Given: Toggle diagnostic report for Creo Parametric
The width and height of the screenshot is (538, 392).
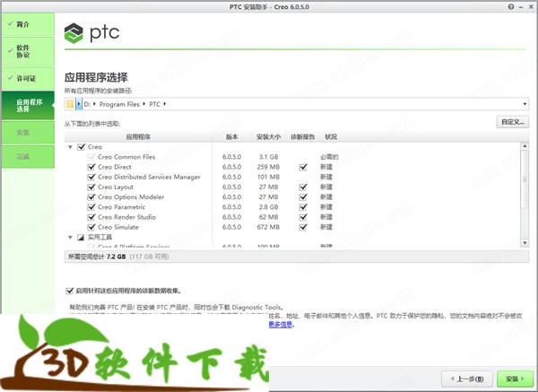Looking at the screenshot, I should pyautogui.click(x=303, y=207).
